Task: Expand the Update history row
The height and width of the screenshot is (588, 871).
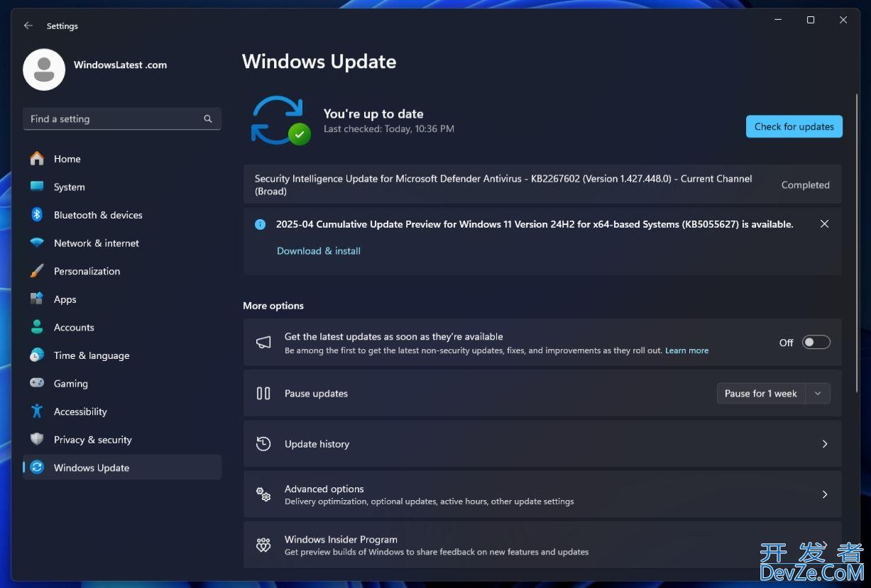Action: click(x=824, y=444)
